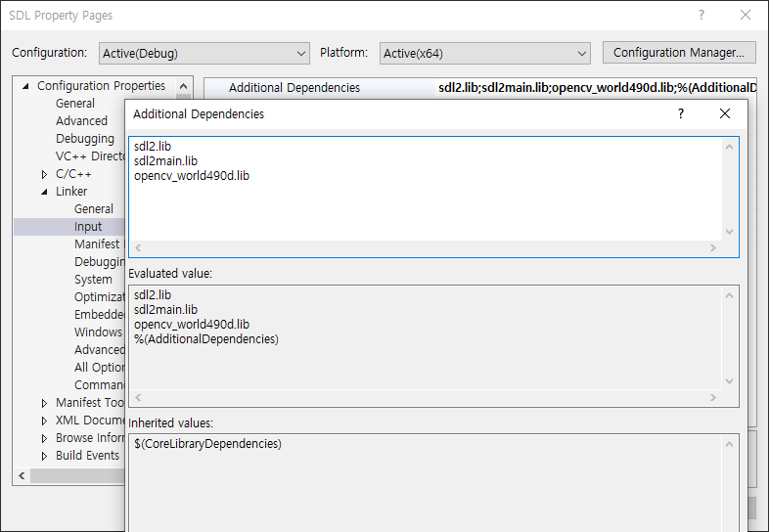Click up arrow of edit box scrollbar
The image size is (769, 532).
pyautogui.click(x=729, y=147)
